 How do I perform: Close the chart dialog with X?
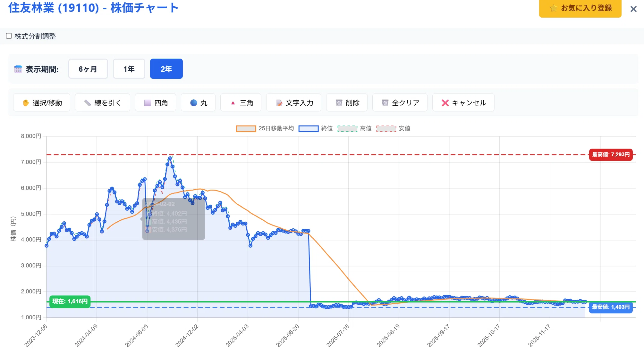pos(633,9)
